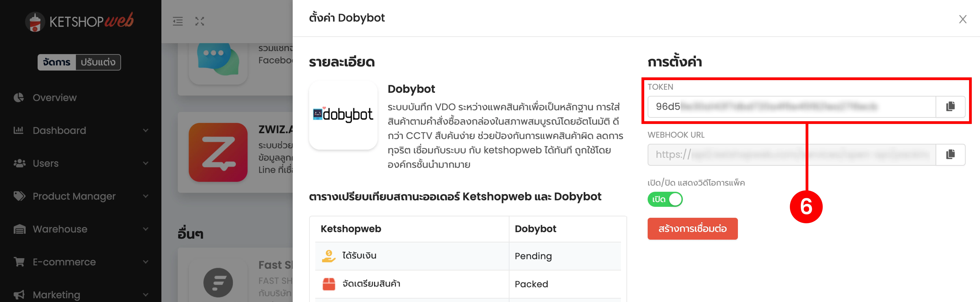Click the Ketshopweb column header
The image size is (980, 302).
[x=351, y=229]
